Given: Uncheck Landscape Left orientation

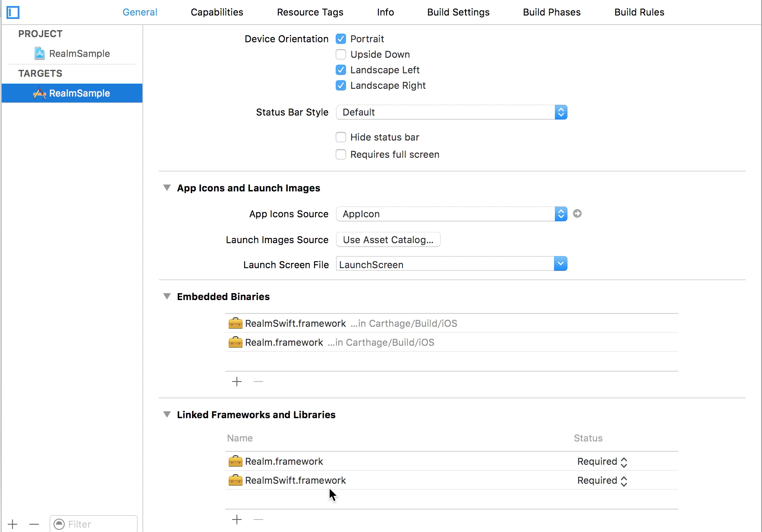Looking at the screenshot, I should tap(341, 70).
